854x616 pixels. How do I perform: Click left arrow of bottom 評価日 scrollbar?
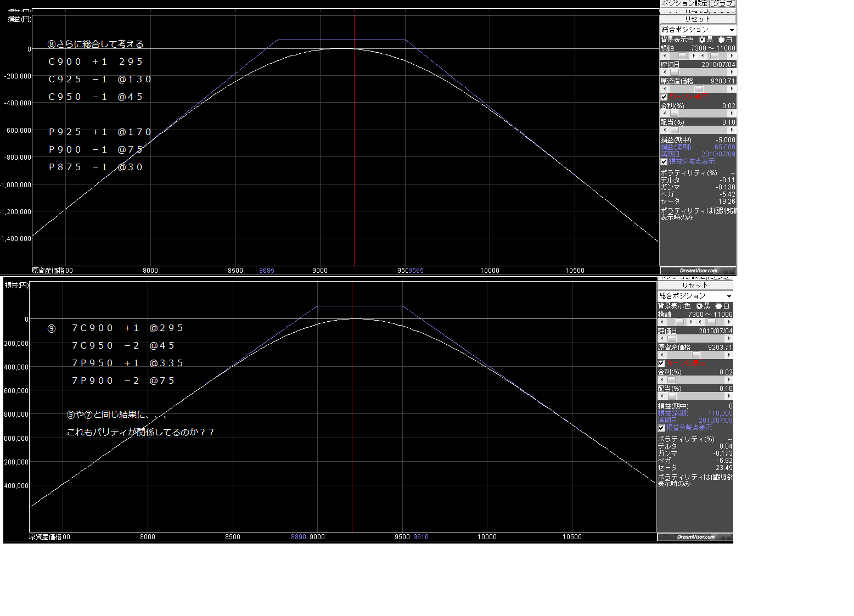pyautogui.click(x=662, y=339)
